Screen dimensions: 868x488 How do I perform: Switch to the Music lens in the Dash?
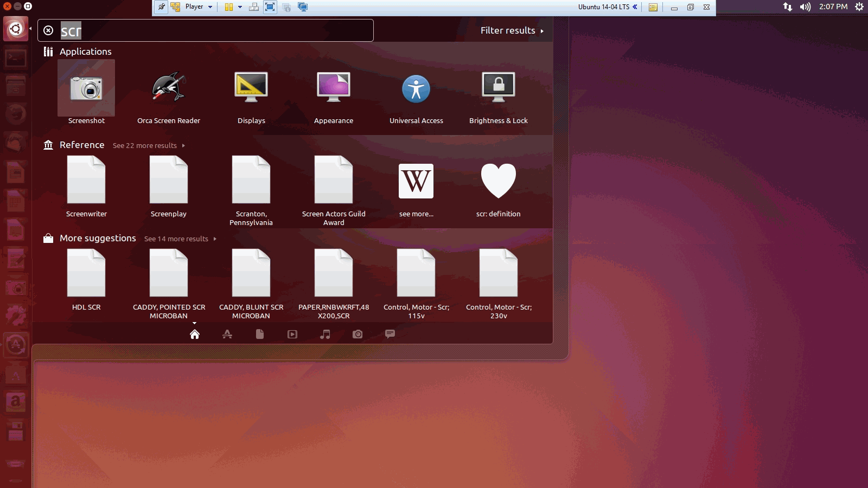coord(325,334)
